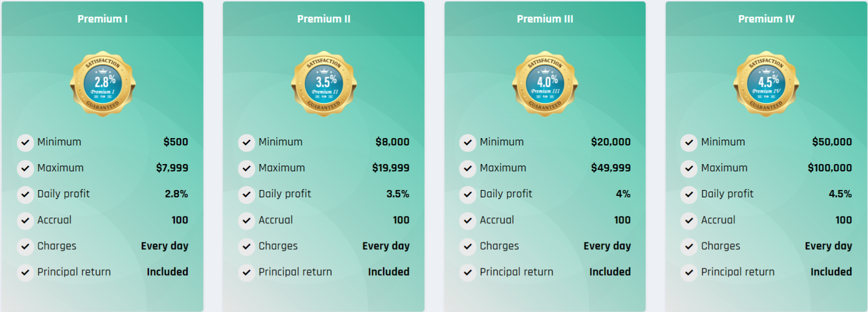The image size is (868, 312).
Task: Click the checkmark icon beside Minimum in Premium I
Action: pyautogui.click(x=25, y=143)
